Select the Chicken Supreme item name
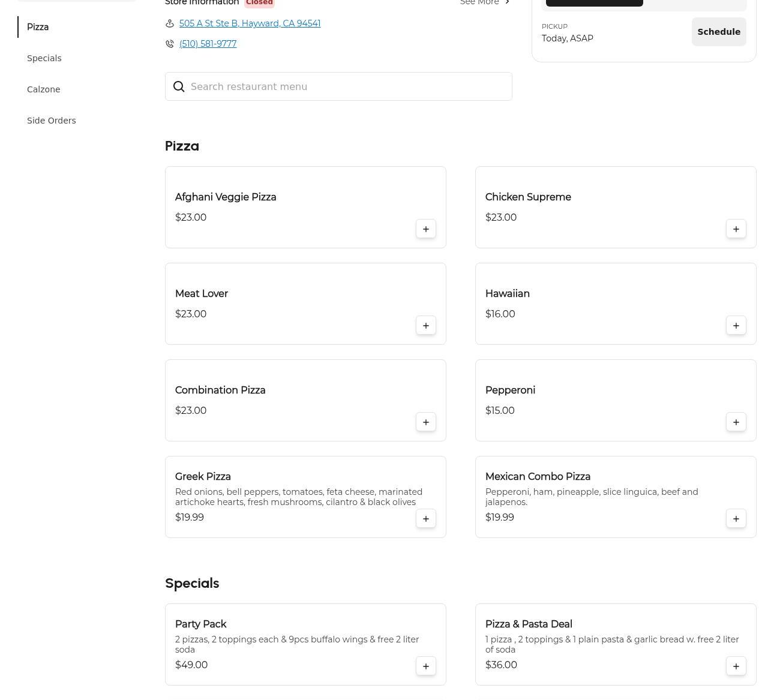The image size is (774, 700). (528, 197)
